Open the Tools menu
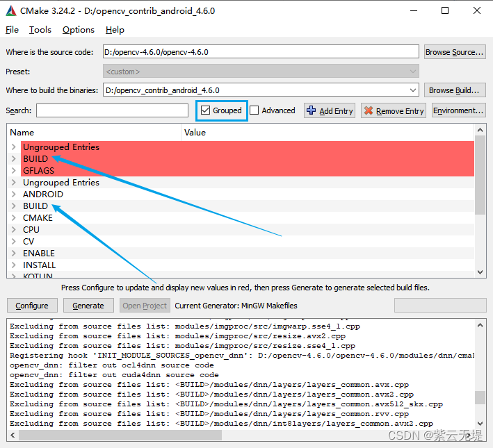Image resolution: width=493 pixels, height=448 pixels. [40, 30]
